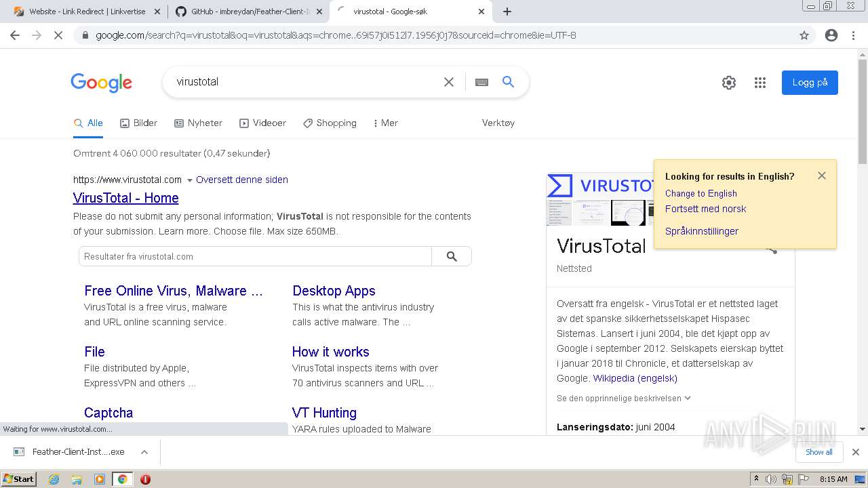The width and height of the screenshot is (868, 488).
Task: Go to the Google homepage logo
Action: 101,83
